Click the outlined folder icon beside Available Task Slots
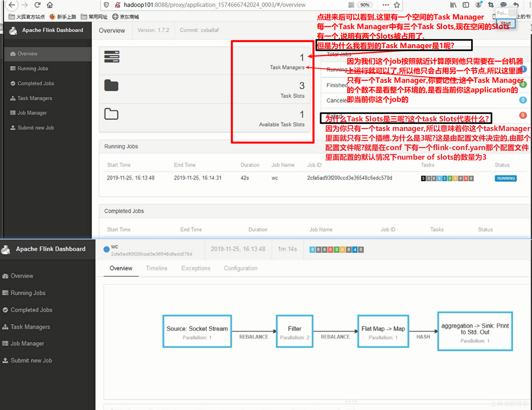This screenshot has width=532, height=410. click(x=111, y=114)
